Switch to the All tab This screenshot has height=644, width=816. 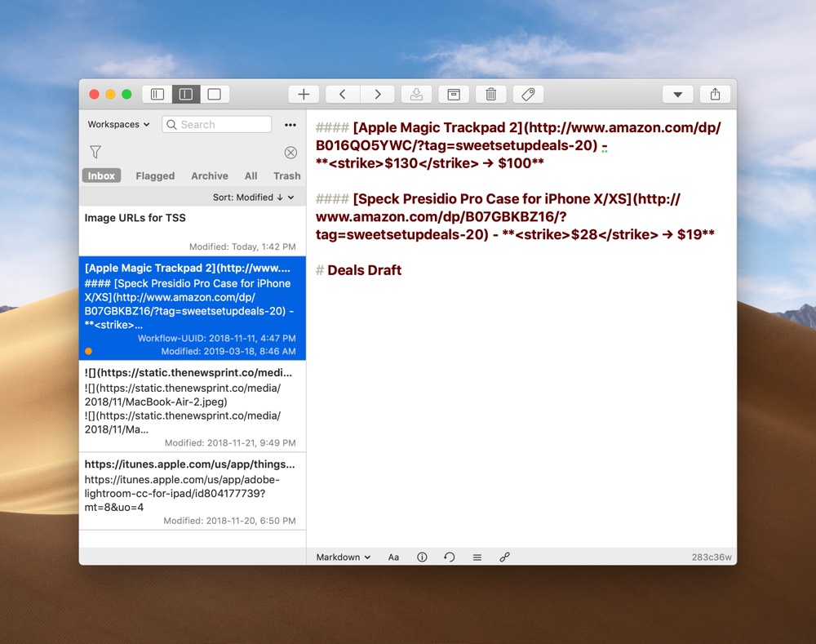tap(251, 176)
